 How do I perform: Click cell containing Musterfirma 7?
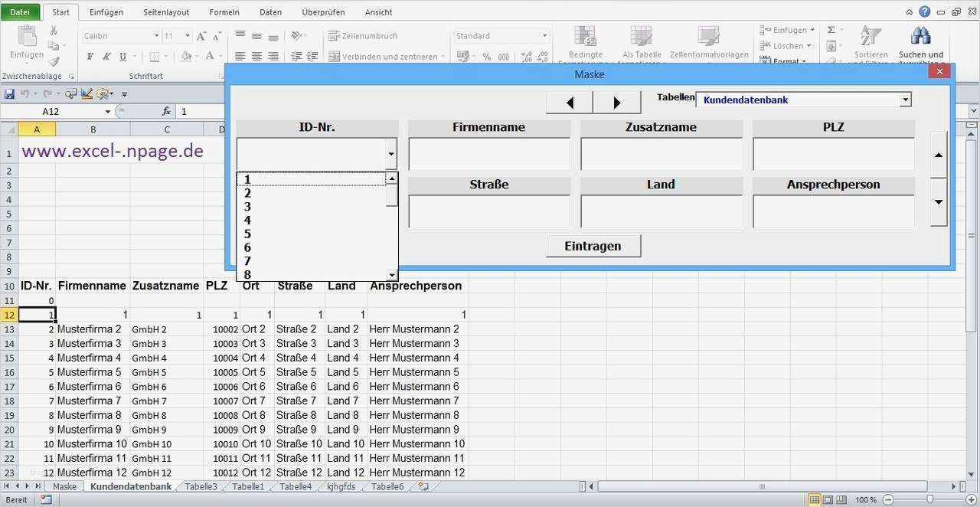coord(93,401)
